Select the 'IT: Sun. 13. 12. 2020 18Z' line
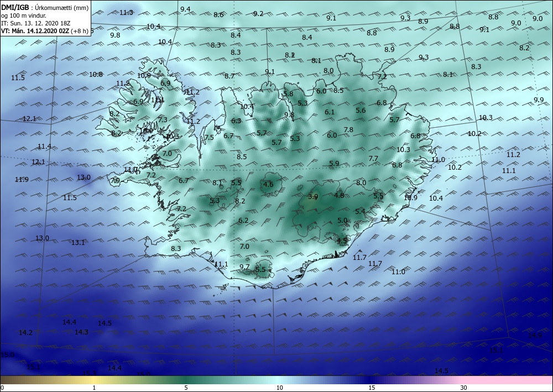 tap(35, 23)
